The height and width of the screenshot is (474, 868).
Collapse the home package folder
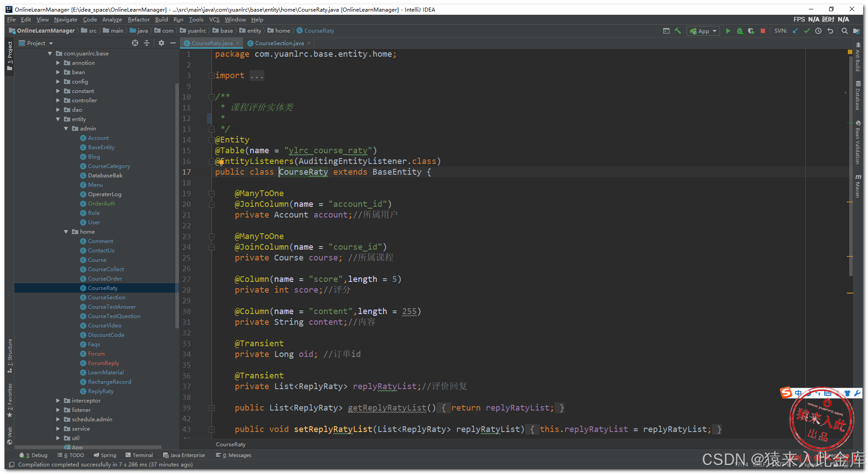66,232
